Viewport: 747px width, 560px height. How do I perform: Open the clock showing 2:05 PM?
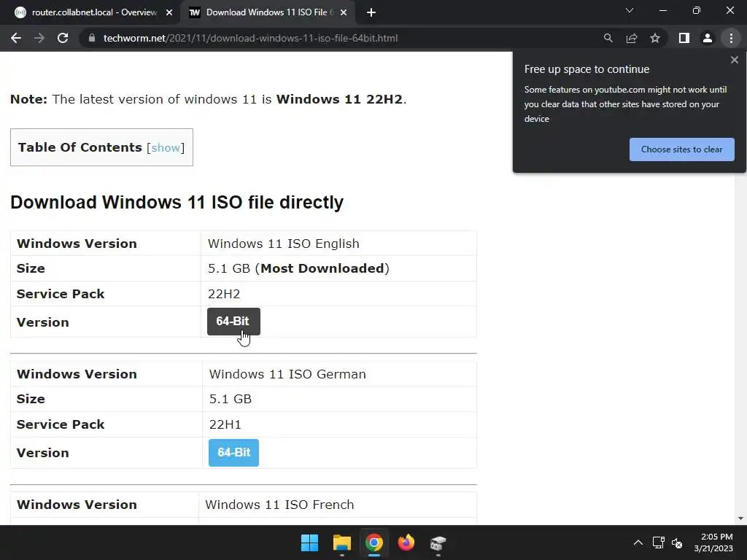pos(713,542)
